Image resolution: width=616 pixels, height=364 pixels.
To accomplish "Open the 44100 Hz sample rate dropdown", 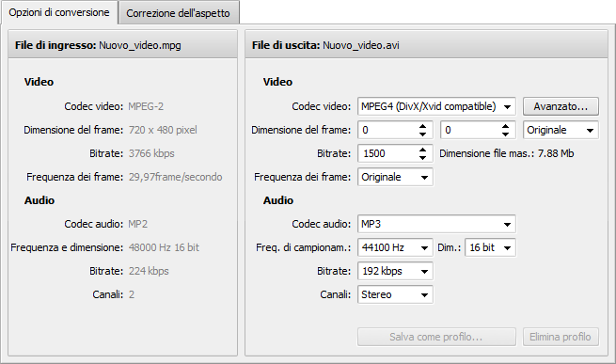I will 395,247.
